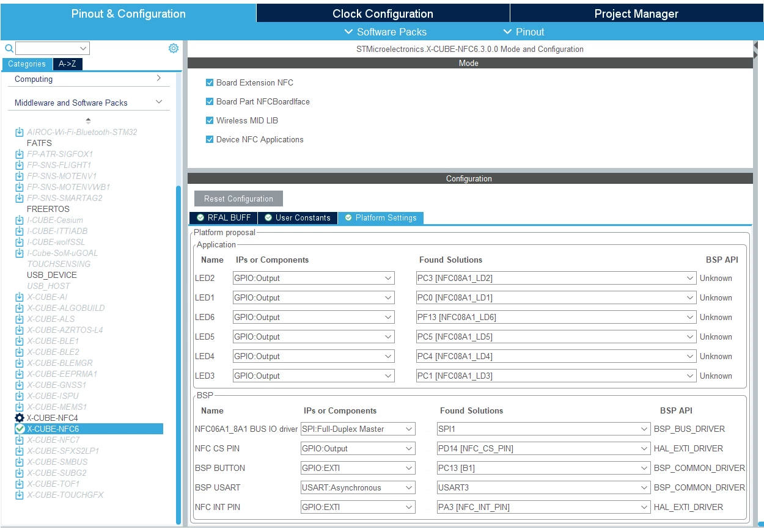
Task: Open NFC CS PIN solution dropdown PD14
Action: point(543,448)
